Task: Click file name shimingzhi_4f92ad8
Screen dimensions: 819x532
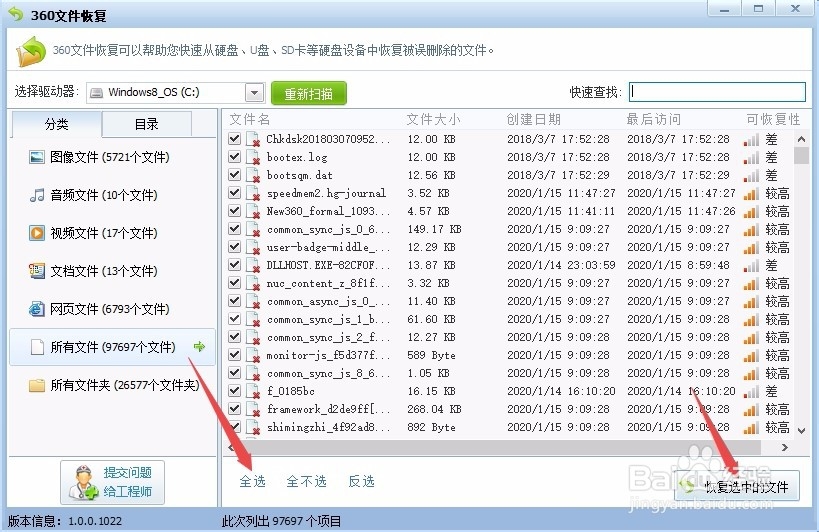Action: 329,427
